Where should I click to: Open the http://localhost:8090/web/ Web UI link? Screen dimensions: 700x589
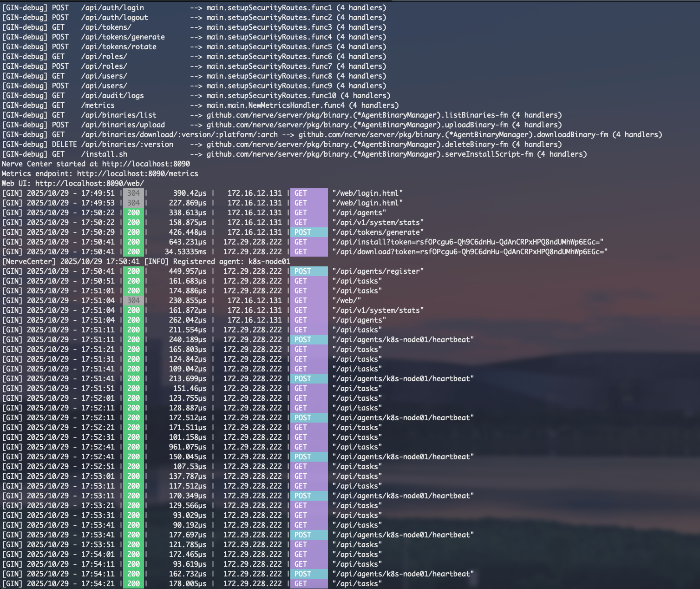[x=90, y=183]
